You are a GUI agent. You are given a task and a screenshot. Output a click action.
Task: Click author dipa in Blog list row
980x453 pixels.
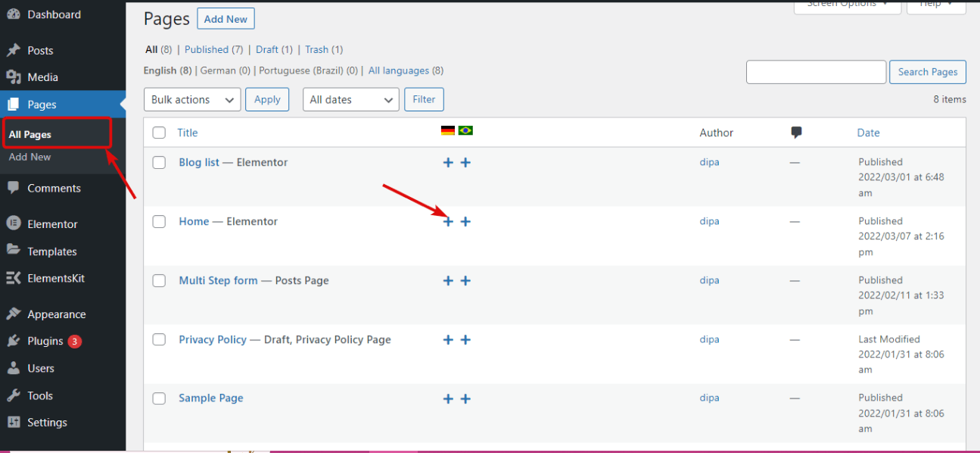[x=709, y=162]
